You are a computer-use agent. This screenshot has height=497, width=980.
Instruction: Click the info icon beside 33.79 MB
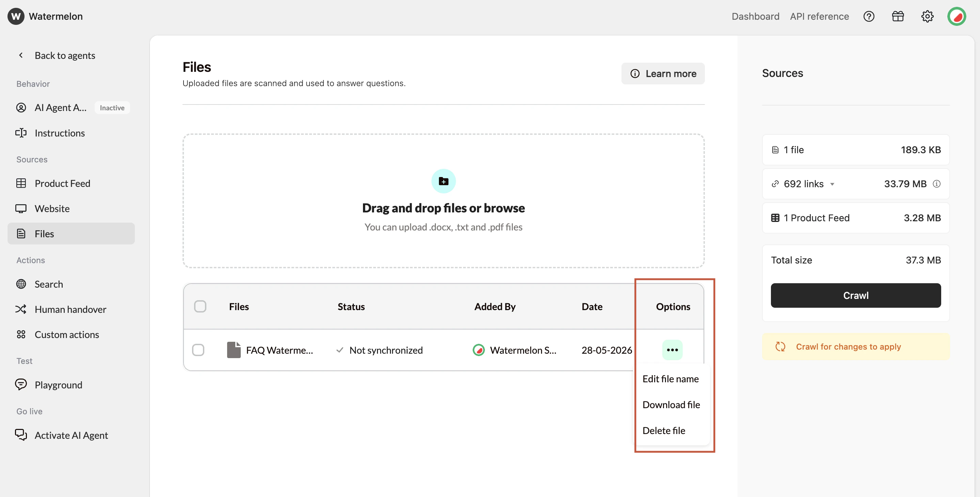(x=936, y=184)
